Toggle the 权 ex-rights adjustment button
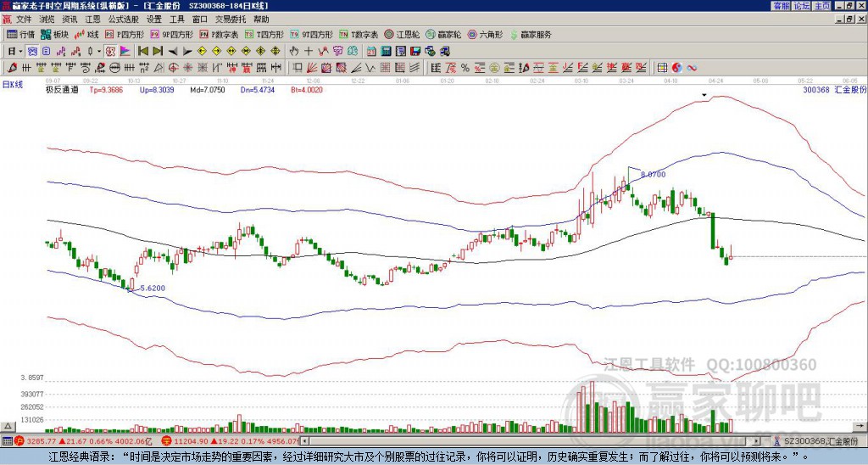This screenshot has width=868, height=465. 110,52
